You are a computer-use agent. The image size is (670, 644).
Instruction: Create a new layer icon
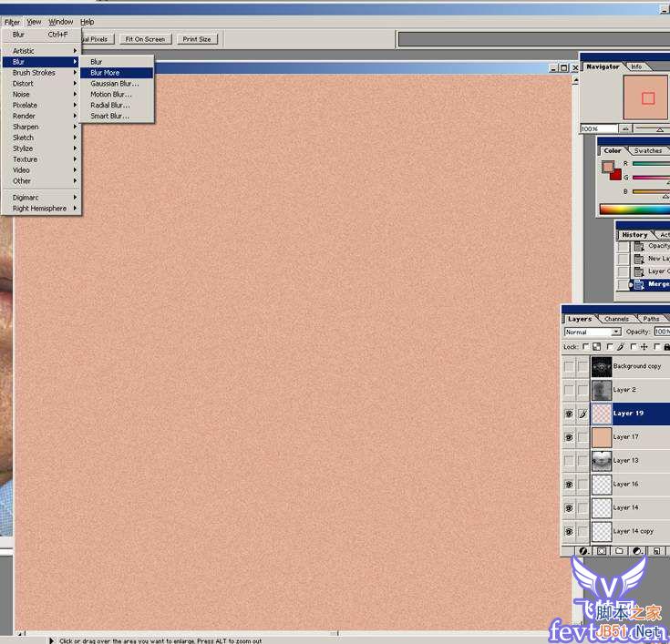[x=656, y=551]
